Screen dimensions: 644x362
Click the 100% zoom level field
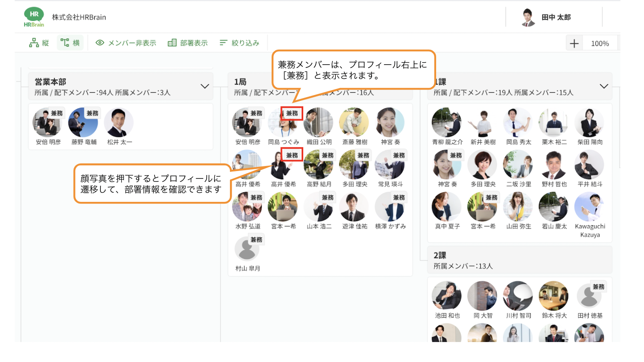(x=599, y=43)
